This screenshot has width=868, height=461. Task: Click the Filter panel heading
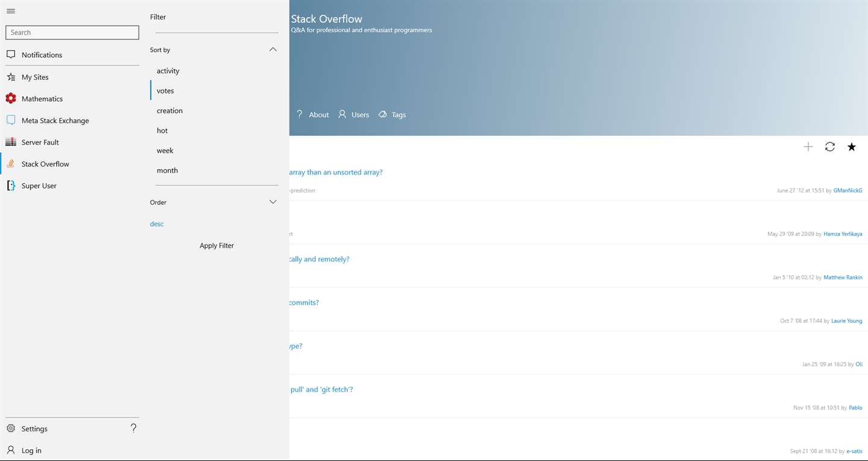pyautogui.click(x=158, y=17)
